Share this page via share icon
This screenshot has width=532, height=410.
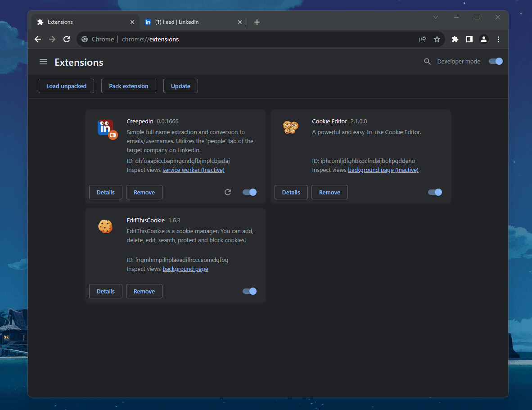coord(423,39)
